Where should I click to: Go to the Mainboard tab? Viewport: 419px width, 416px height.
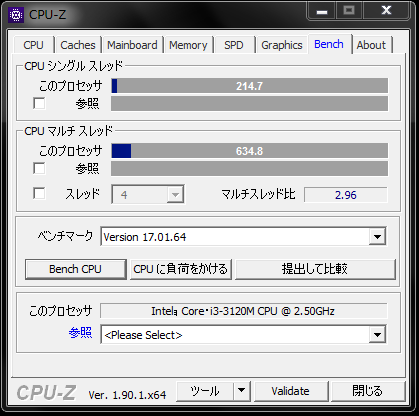point(132,45)
